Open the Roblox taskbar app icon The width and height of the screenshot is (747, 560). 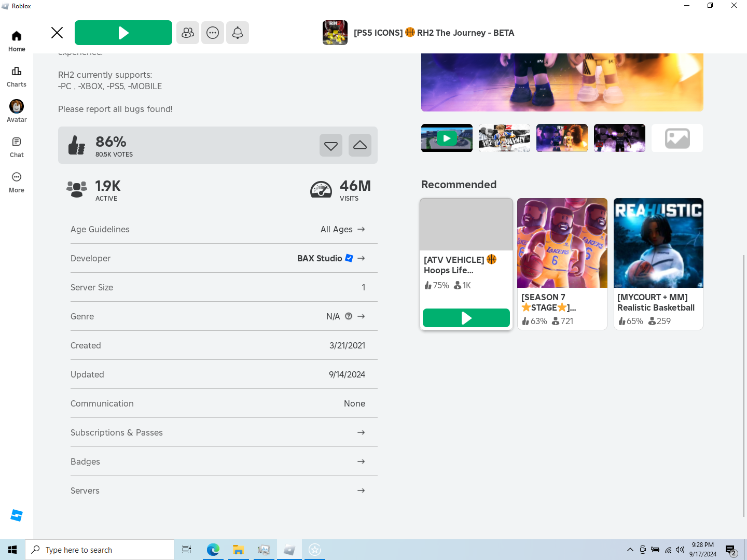tap(289, 550)
